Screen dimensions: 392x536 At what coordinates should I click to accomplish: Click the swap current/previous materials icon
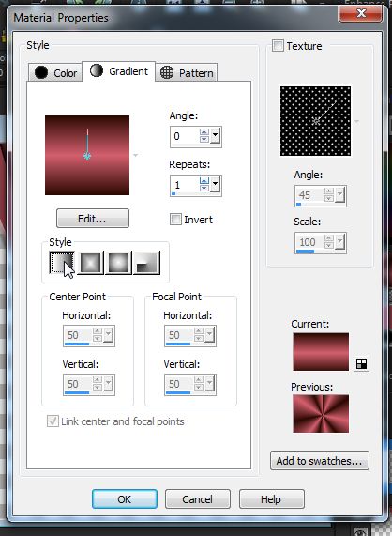pos(361,363)
